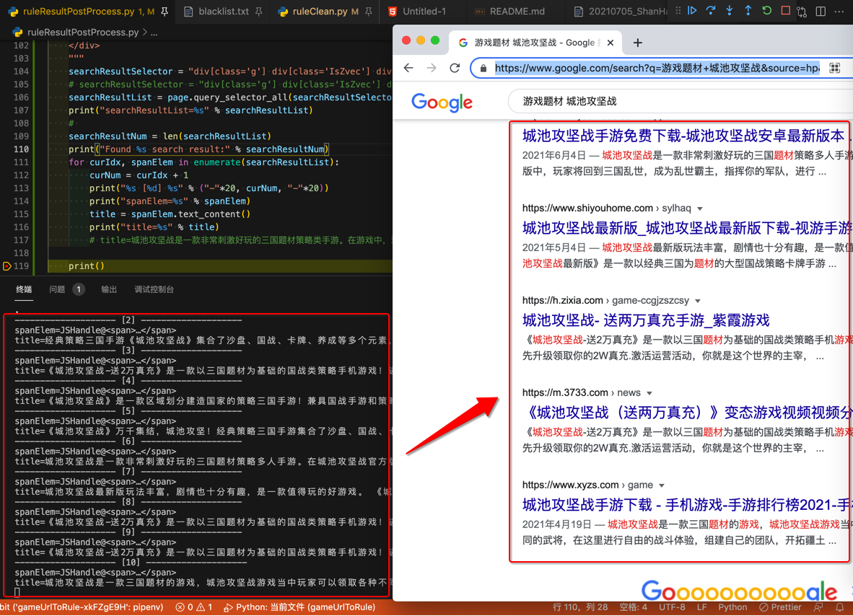Click the debug Step Into arrow
Image resolution: width=853 pixels, height=616 pixels.
click(x=730, y=11)
